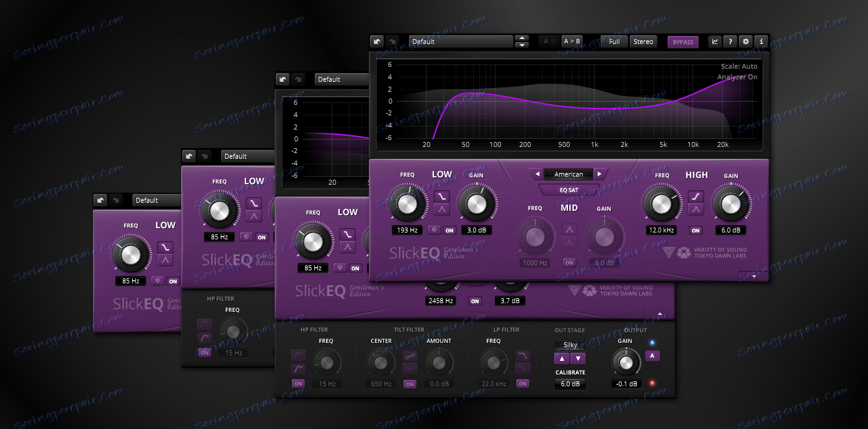This screenshot has width=868, height=429.
Task: Open the help question mark in front window
Action: (x=730, y=42)
